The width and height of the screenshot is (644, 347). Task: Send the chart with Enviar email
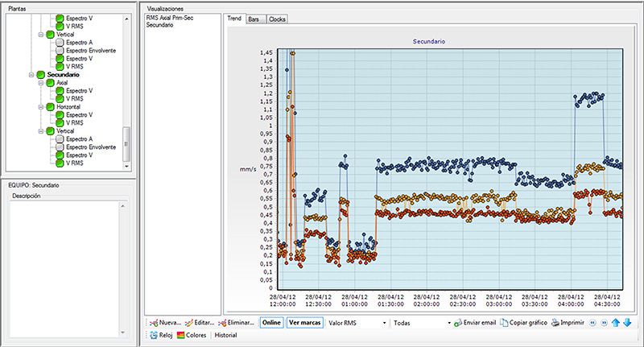pos(475,323)
